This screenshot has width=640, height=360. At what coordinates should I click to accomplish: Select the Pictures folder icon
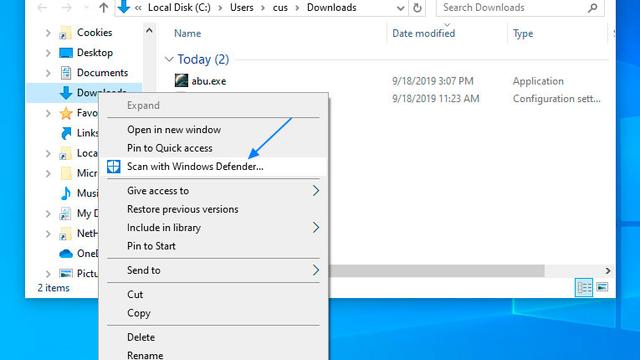[x=66, y=273]
